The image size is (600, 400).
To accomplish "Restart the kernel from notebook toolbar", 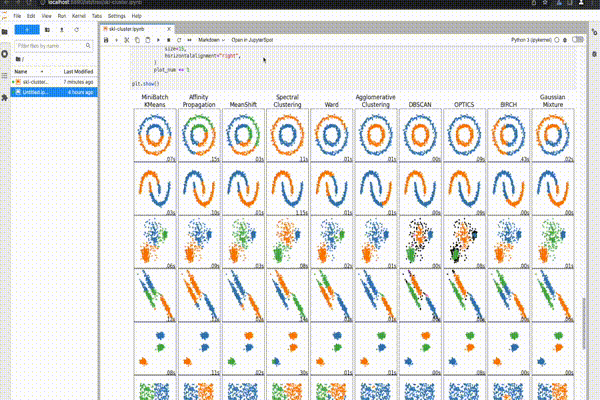I will (x=179, y=40).
